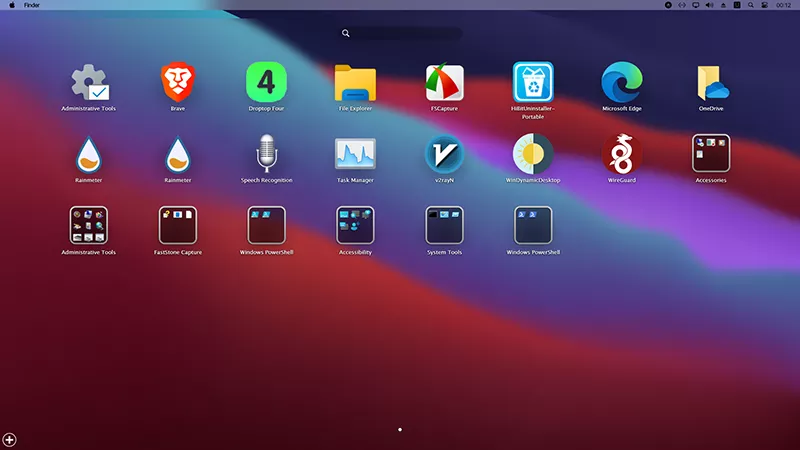Screen dimensions: 800x450
Task: Open the Accessibility folder
Action: [355, 225]
